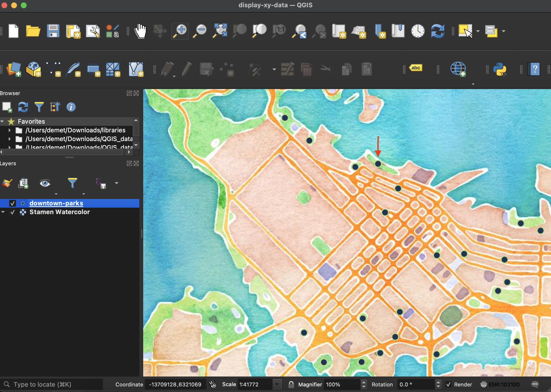Click Zoom to Native Resolution icon
Image resolution: width=551 pixels, height=392 pixels.
(279, 31)
